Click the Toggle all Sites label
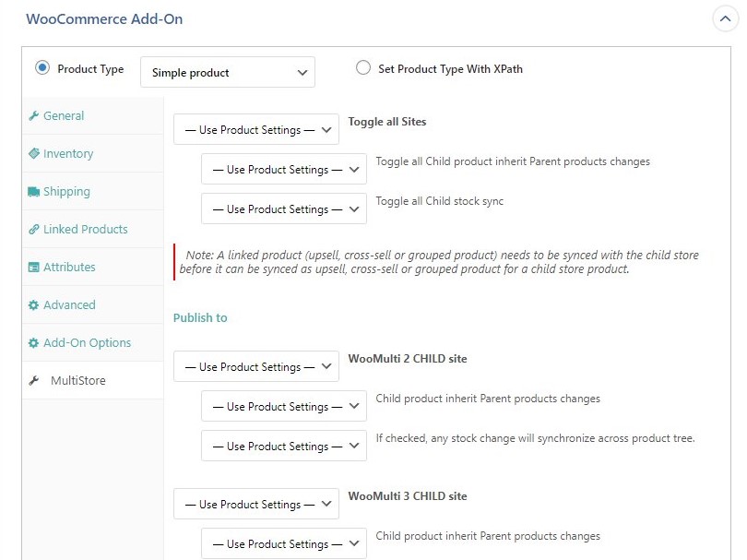This screenshot has height=560, width=747. click(x=386, y=122)
